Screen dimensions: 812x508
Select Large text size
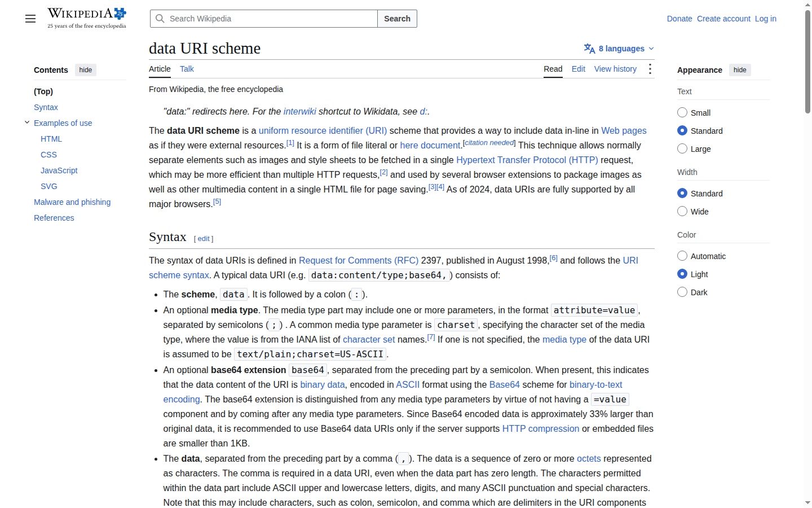pyautogui.click(x=682, y=148)
